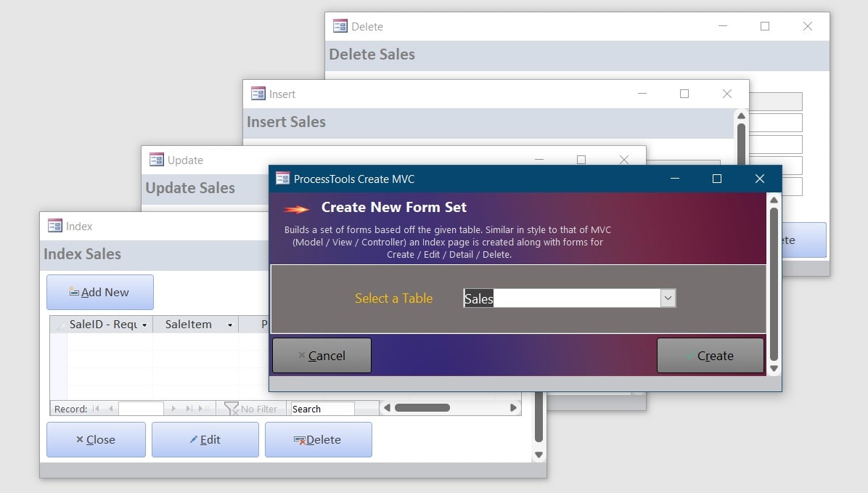Close the Index Sales form
Image resolution: width=868 pixels, height=493 pixels.
click(96, 439)
